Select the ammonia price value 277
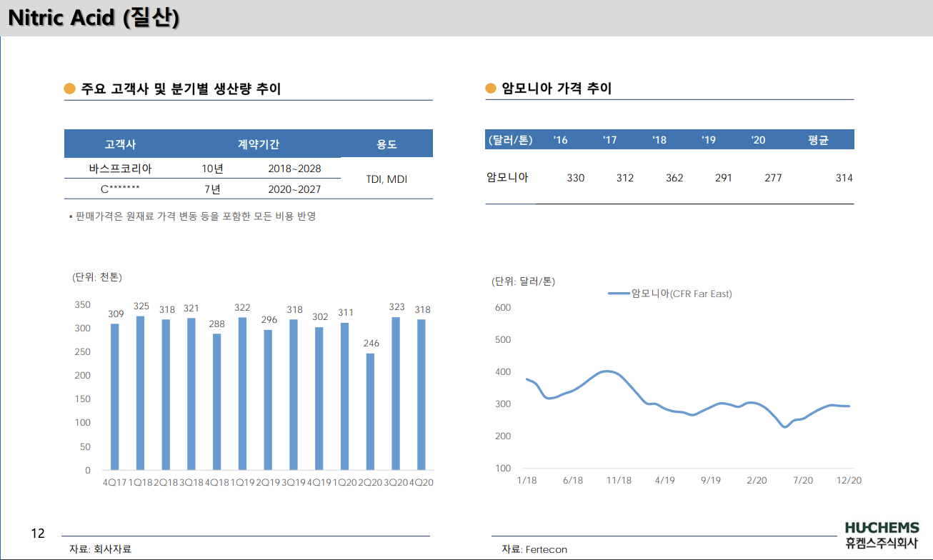The width and height of the screenshot is (933, 560). [x=773, y=178]
